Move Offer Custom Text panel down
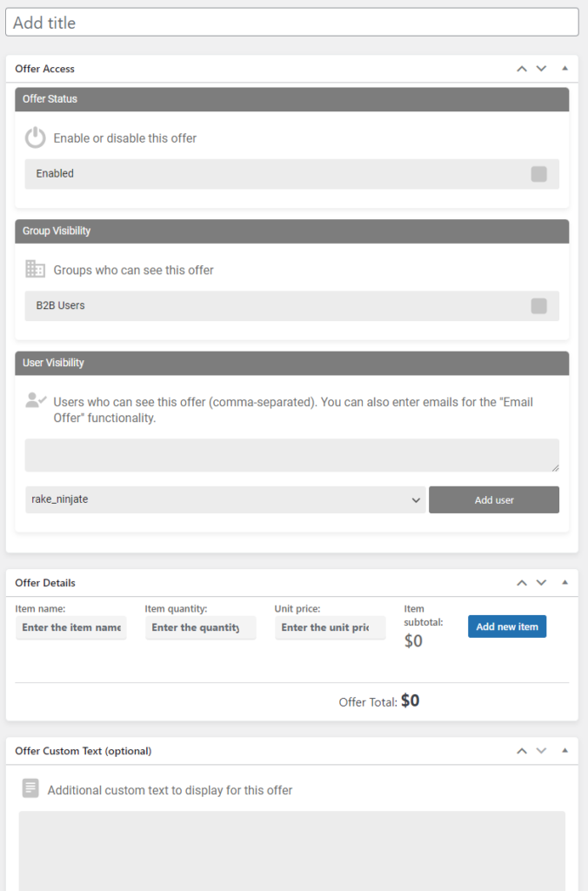This screenshot has height=891, width=588. pos(541,751)
